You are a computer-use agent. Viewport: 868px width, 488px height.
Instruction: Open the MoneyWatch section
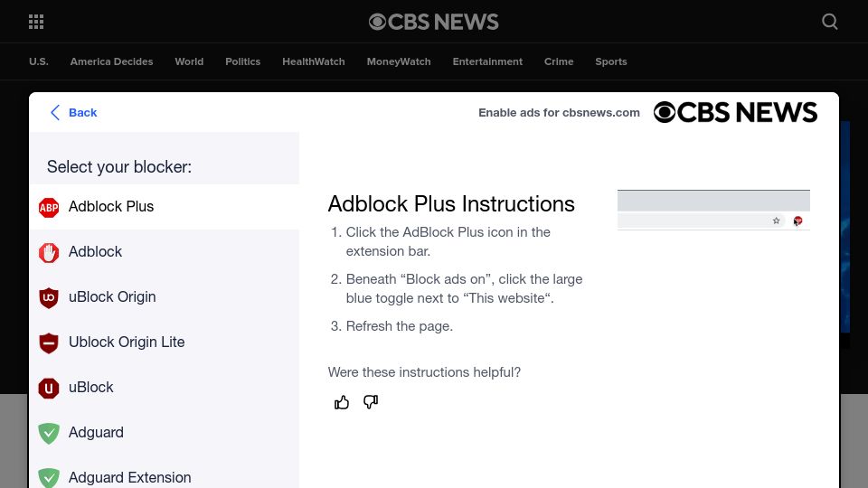pos(399,61)
